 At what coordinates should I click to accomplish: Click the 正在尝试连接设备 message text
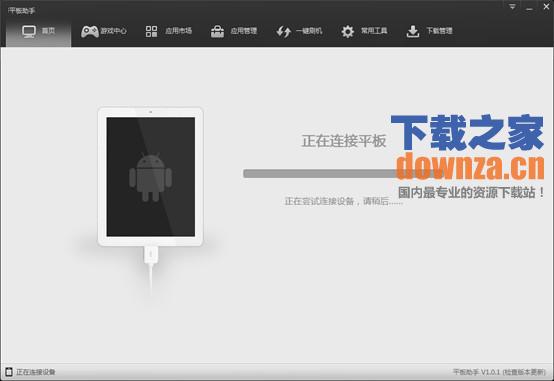coord(343,201)
